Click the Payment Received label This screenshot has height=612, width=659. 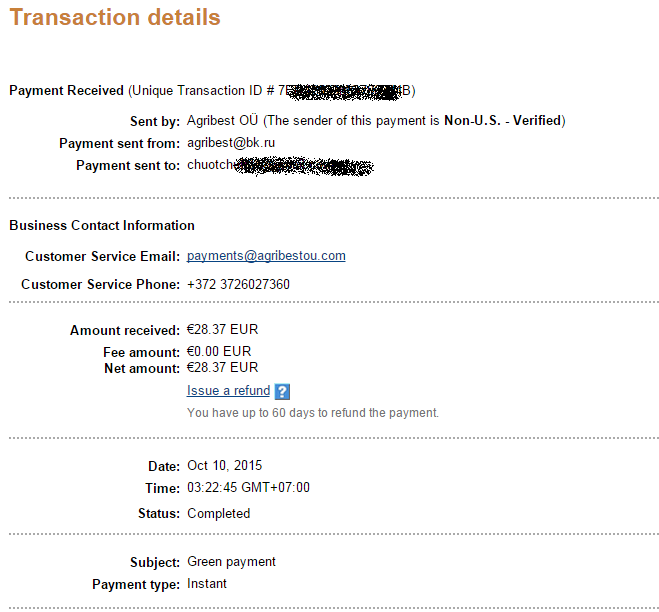click(x=66, y=91)
